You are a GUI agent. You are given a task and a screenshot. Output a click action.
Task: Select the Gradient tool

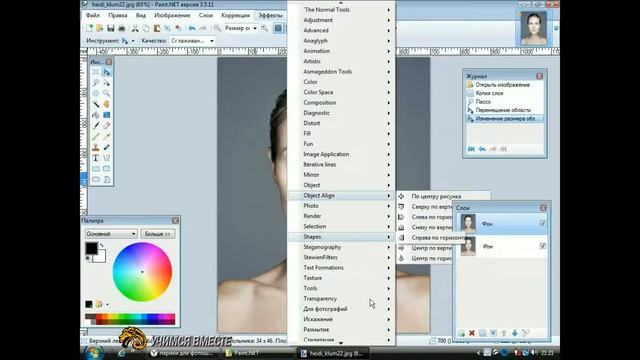[107, 115]
